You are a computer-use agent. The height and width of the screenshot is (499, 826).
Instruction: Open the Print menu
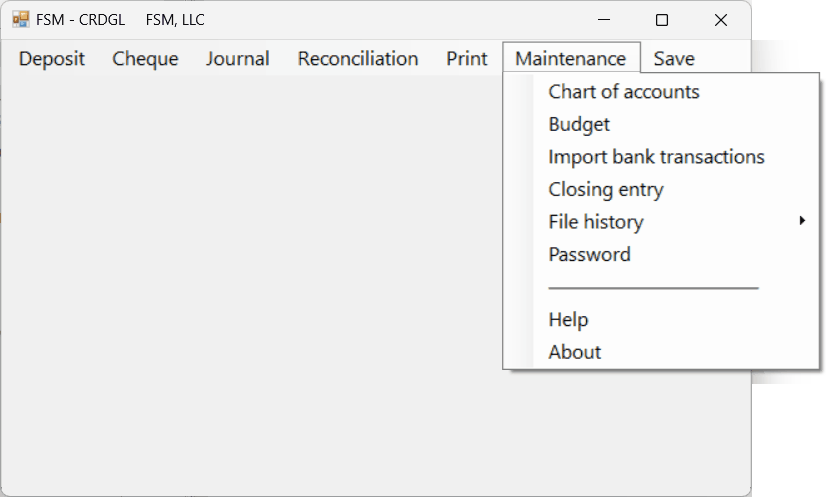click(467, 58)
